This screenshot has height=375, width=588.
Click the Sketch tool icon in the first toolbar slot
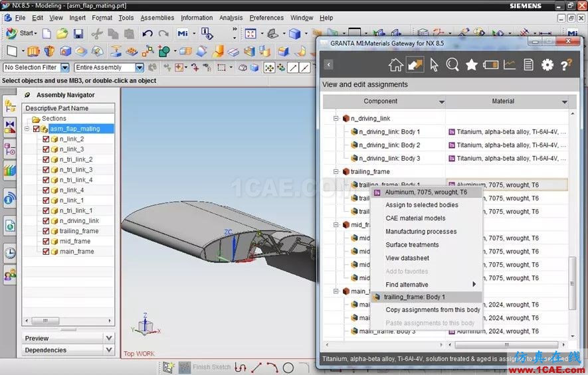(12, 51)
